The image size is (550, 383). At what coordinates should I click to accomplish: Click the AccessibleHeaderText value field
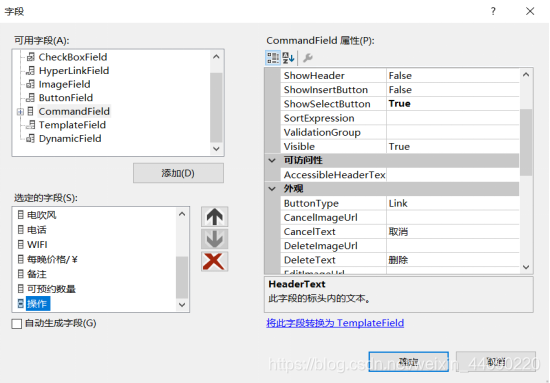coord(453,175)
